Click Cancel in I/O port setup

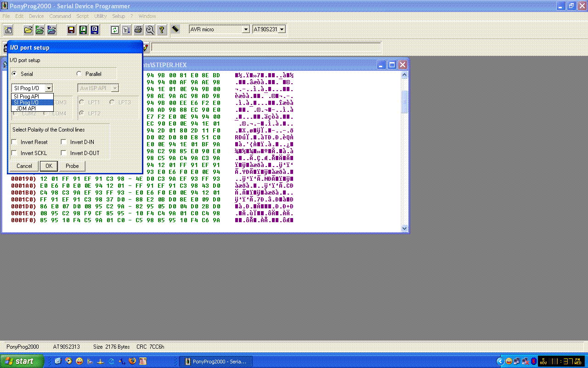tap(24, 166)
